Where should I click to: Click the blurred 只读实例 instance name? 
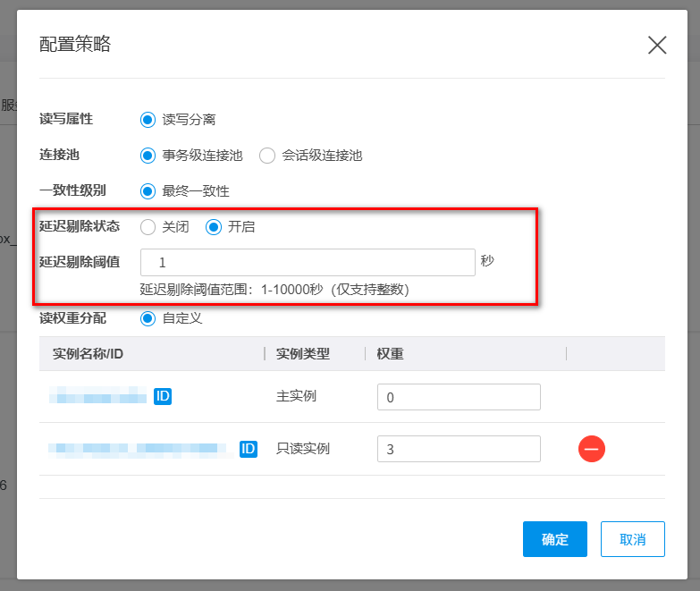pyautogui.click(x=139, y=449)
